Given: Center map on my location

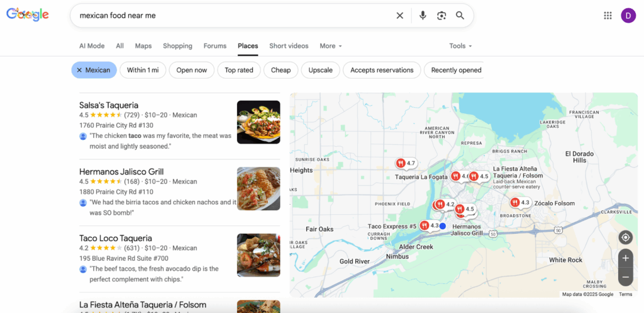Looking at the screenshot, I should coord(625,237).
